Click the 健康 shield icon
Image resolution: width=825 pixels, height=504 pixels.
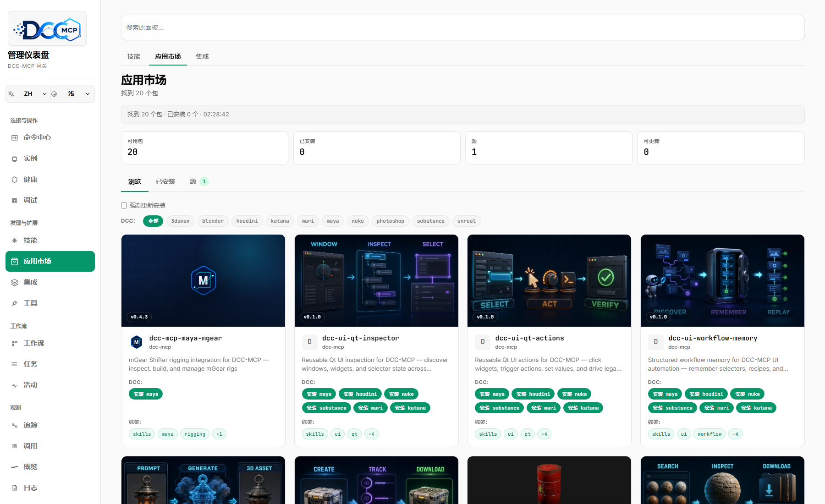(x=15, y=180)
